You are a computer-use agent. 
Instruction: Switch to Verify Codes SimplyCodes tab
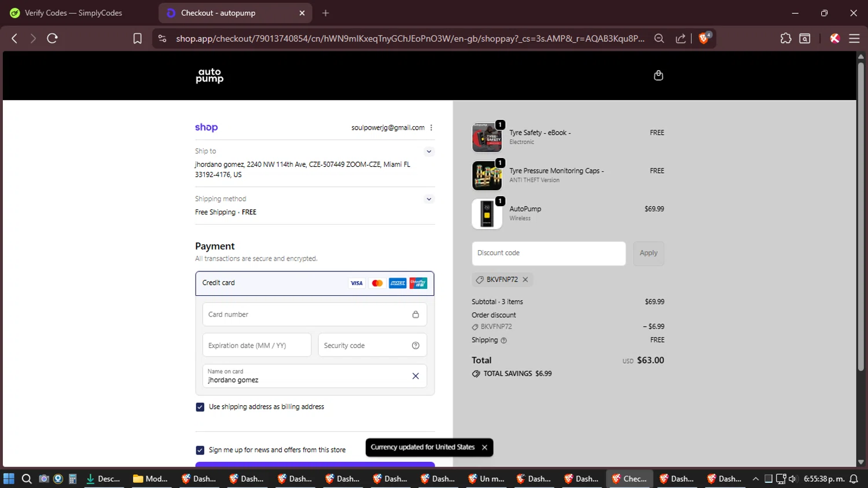click(72, 13)
